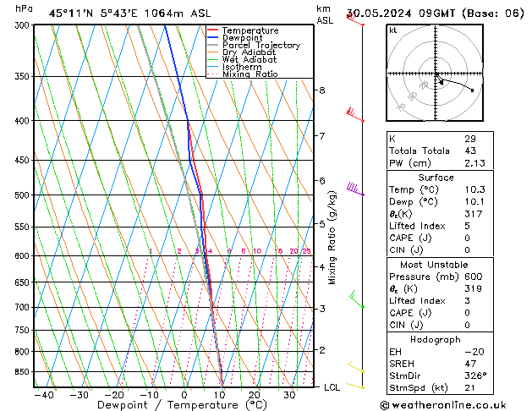Select the Temperature legend label

click(250, 30)
